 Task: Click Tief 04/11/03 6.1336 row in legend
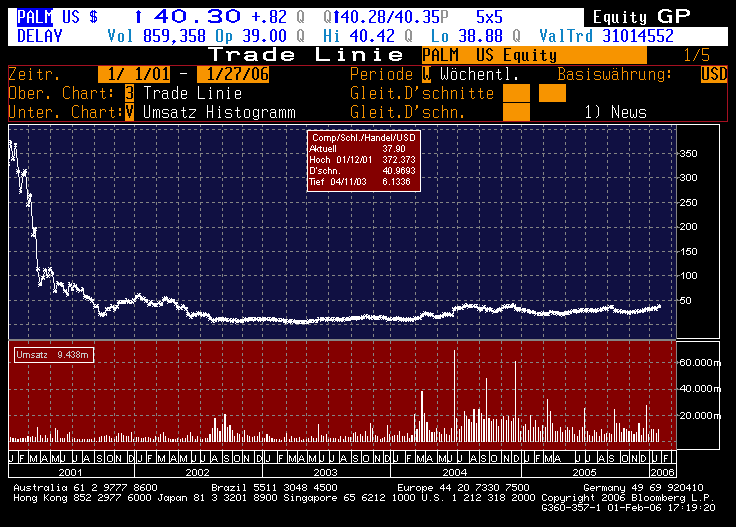coord(360,182)
